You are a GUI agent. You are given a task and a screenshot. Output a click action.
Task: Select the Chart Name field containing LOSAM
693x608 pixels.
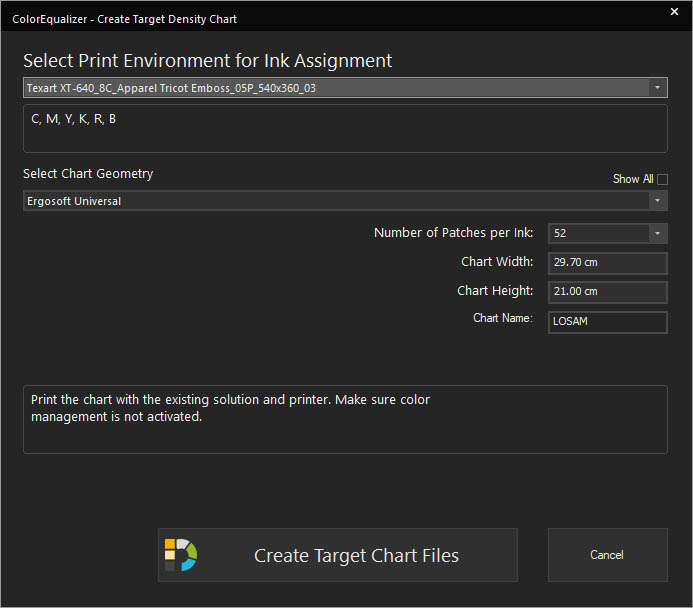[608, 322]
